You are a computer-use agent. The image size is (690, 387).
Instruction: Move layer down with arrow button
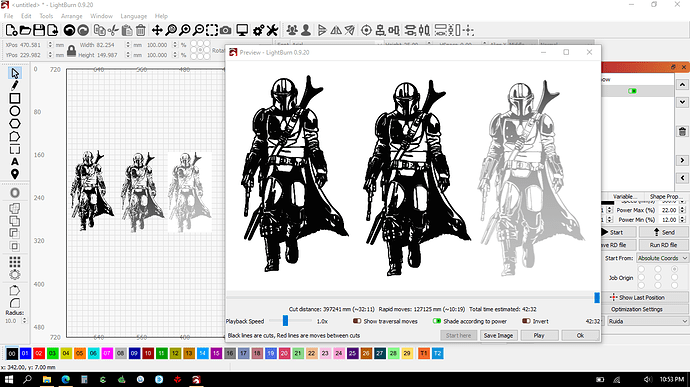coord(682,102)
